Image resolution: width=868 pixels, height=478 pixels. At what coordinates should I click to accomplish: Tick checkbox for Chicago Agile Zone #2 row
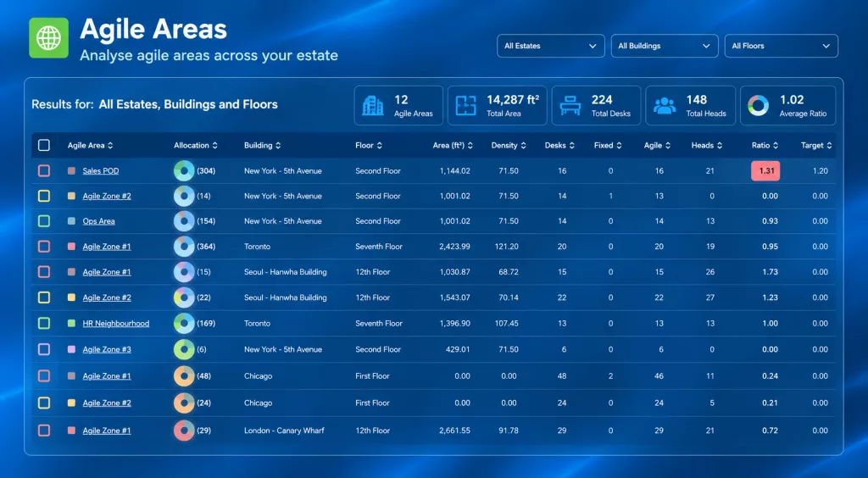44,403
